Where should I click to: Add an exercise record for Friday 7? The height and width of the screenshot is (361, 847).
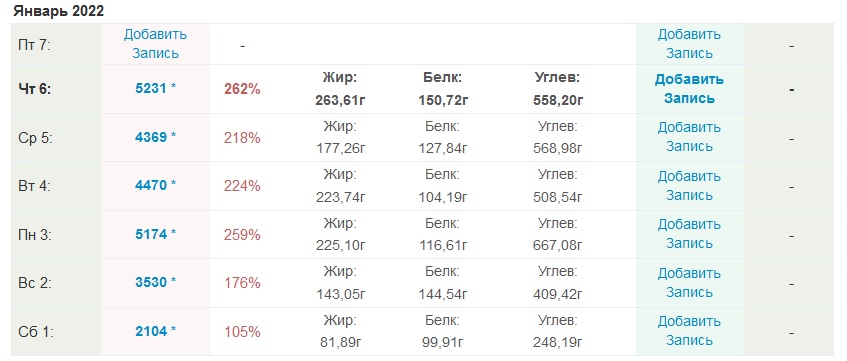[x=689, y=44]
